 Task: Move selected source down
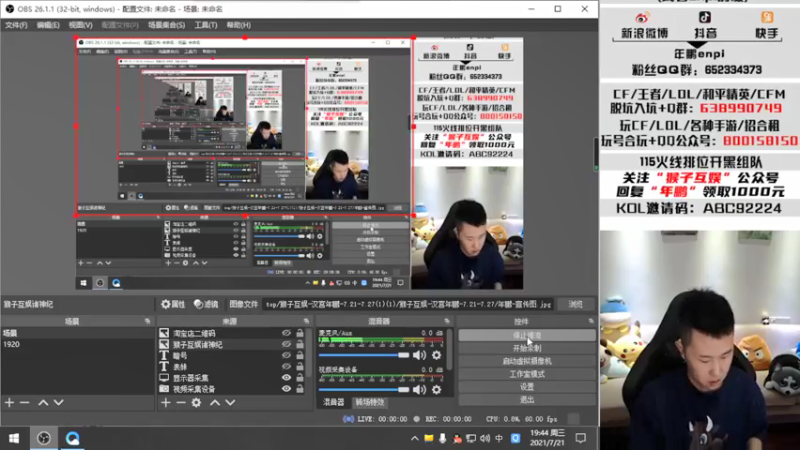pyautogui.click(x=231, y=403)
